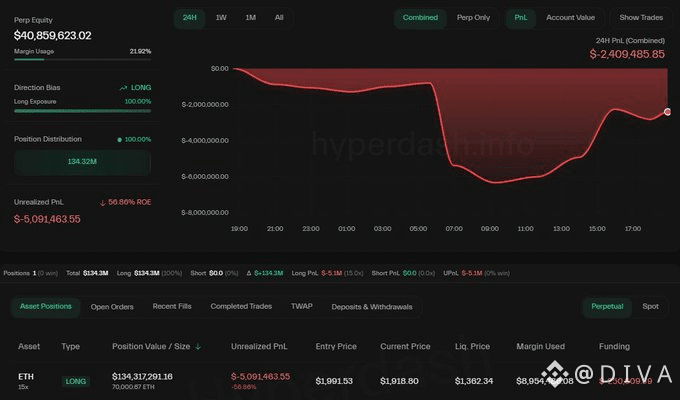Screen dimensions: 680x400
Task: Switch to Spot market type
Action: pyautogui.click(x=651, y=307)
